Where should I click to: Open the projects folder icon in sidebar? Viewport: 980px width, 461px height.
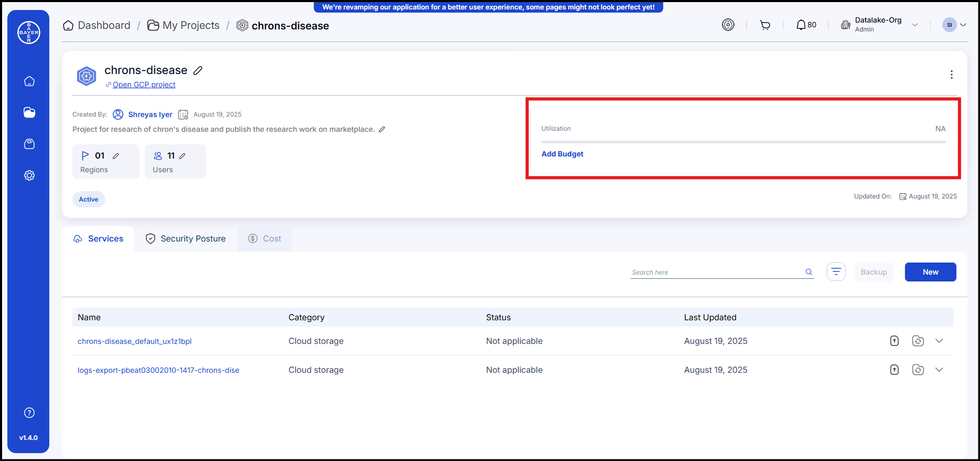[29, 112]
